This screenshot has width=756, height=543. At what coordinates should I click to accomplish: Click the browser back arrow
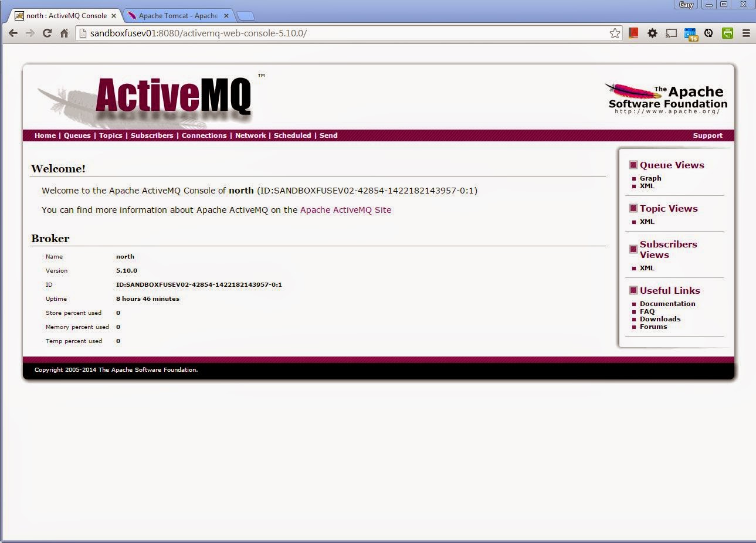click(13, 33)
